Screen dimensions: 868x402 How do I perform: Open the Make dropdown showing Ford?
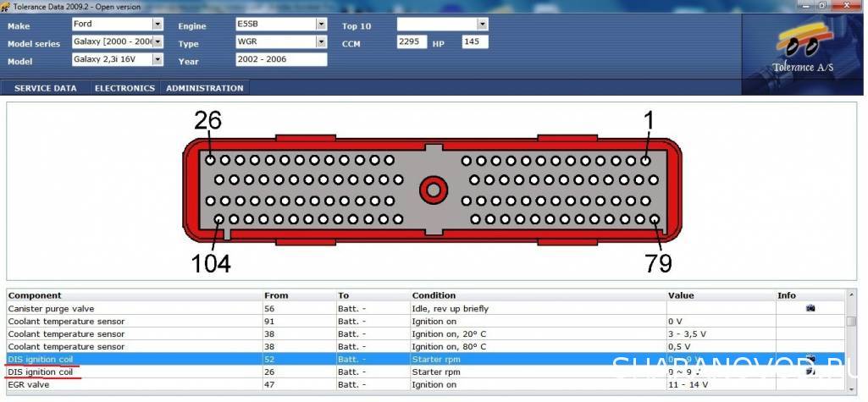tap(158, 25)
